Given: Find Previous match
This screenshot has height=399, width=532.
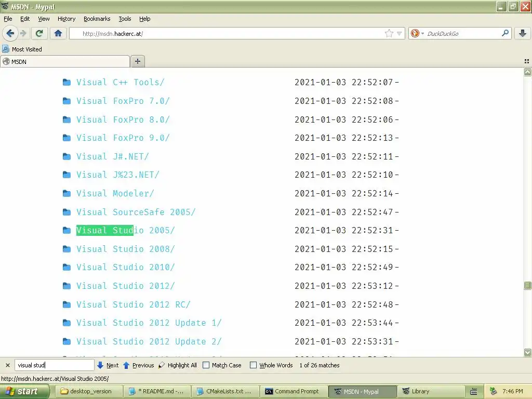Looking at the screenshot, I should point(138,365).
